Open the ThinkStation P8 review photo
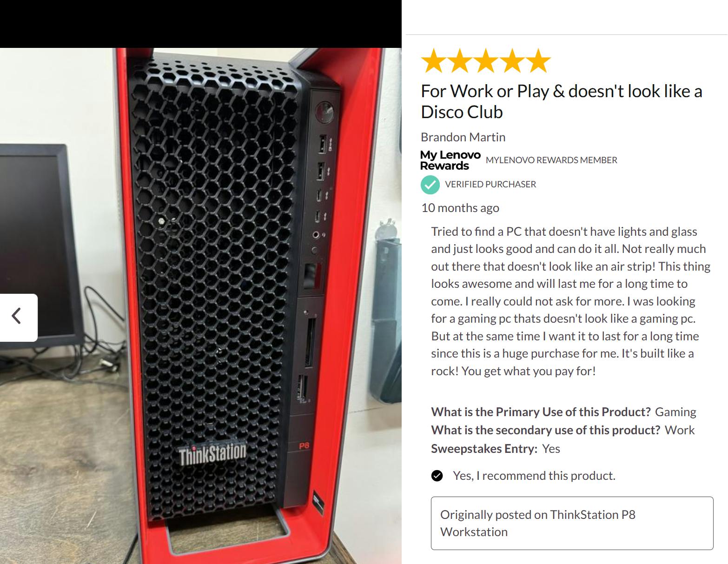The width and height of the screenshot is (728, 564). 201,305
